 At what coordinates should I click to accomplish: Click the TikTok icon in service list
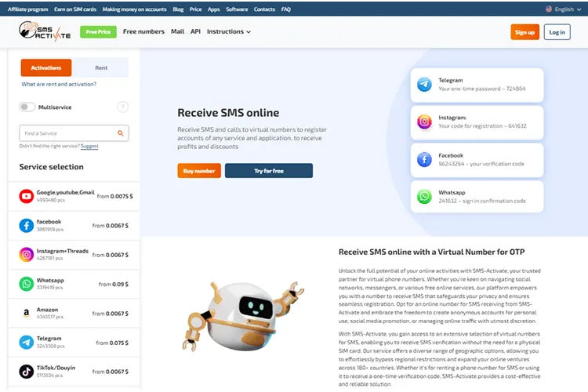(26, 372)
